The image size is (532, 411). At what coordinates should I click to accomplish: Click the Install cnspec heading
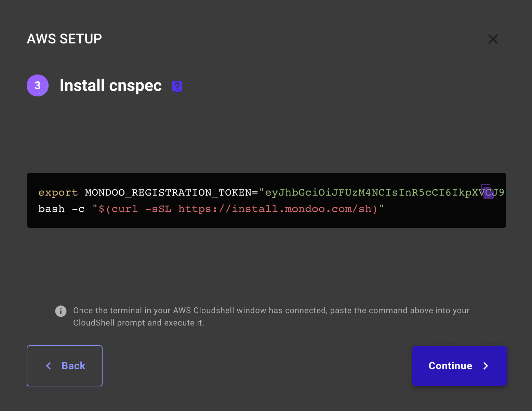[111, 85]
